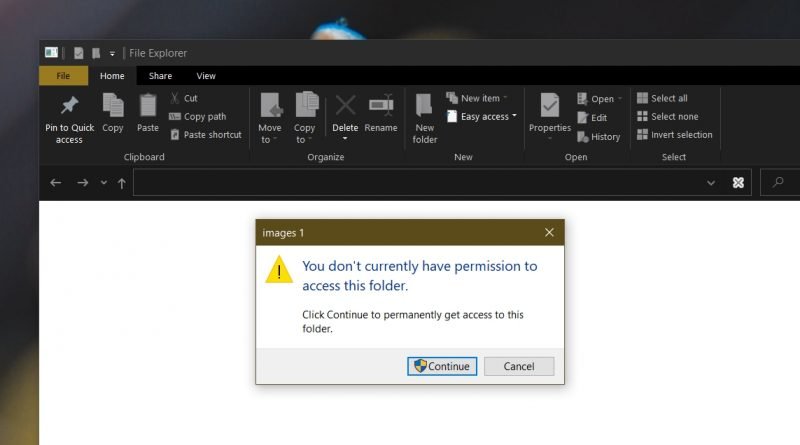Click the Properties checkmark icon
Viewport: 800px width, 445px height.
(550, 105)
